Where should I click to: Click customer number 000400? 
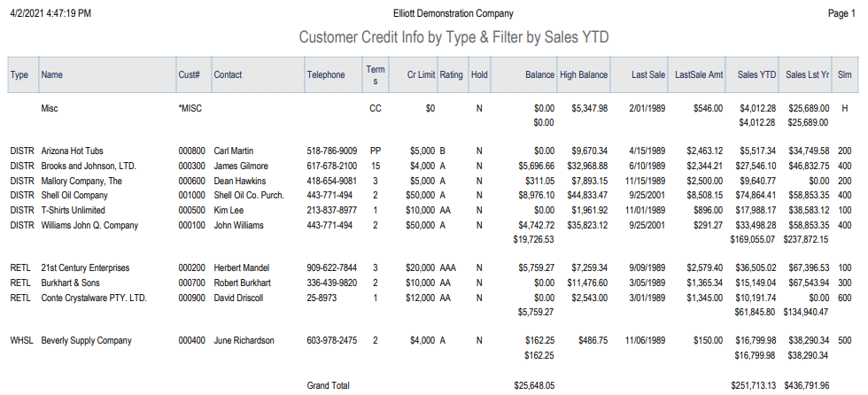click(191, 340)
